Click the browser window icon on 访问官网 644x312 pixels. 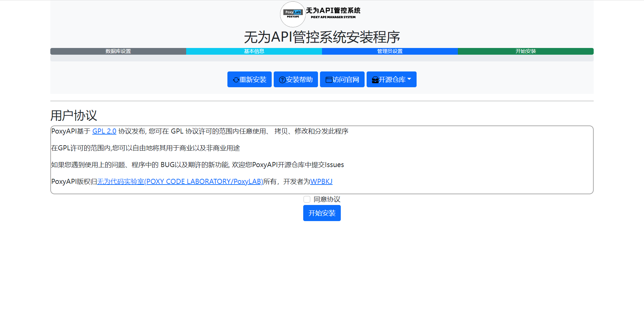[329, 80]
